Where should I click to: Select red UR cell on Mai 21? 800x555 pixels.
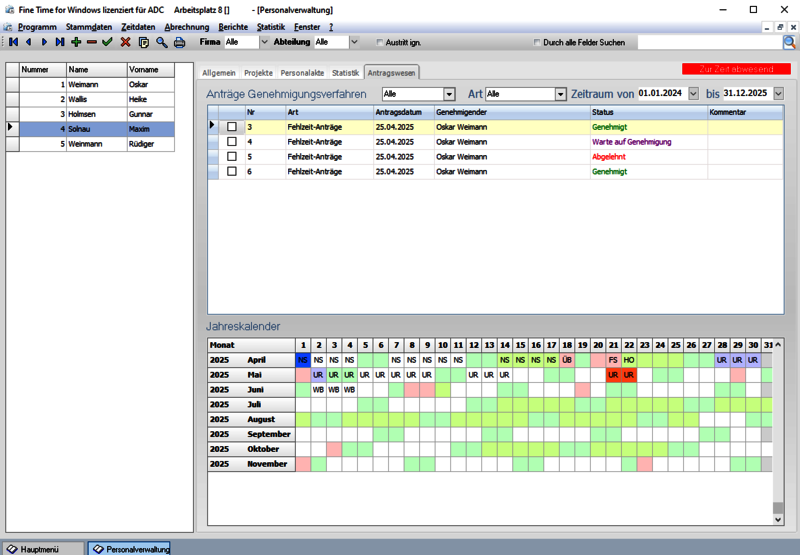(x=613, y=374)
